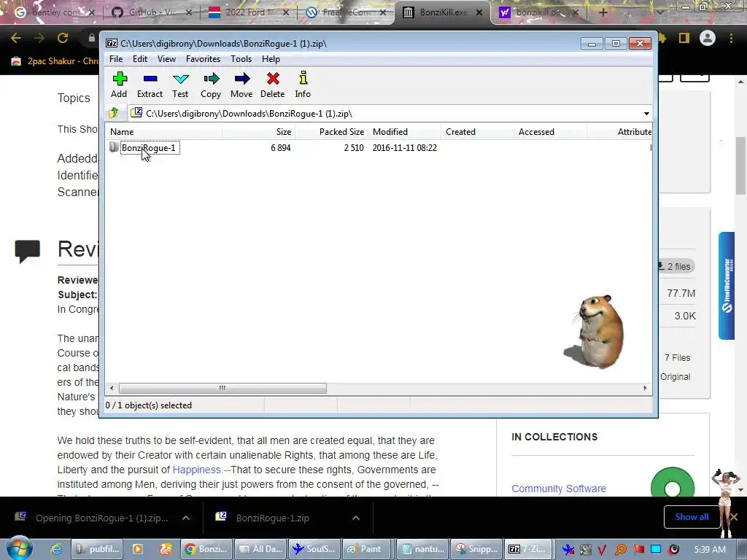This screenshot has height=560, width=747.
Task: Open a new Chrome tab
Action: tap(603, 12)
